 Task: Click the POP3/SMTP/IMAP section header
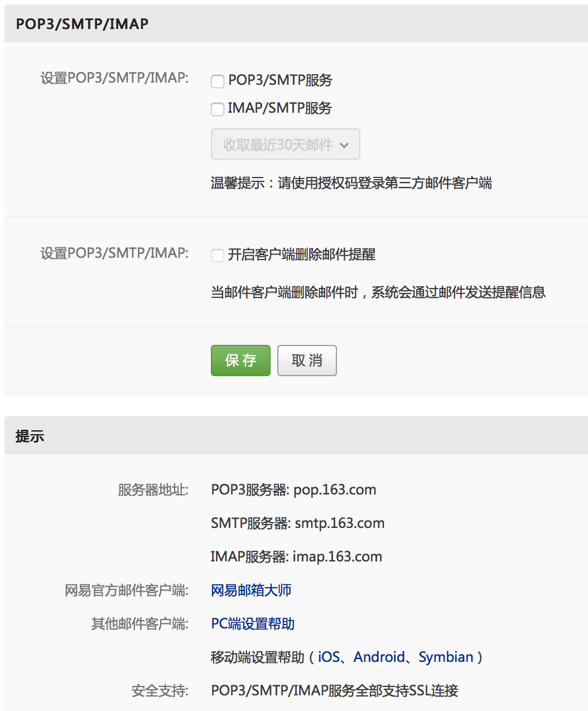[x=82, y=24]
